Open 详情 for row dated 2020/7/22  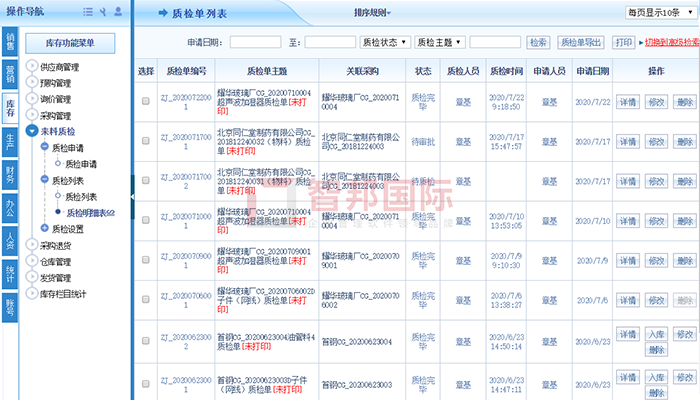pyautogui.click(x=628, y=102)
